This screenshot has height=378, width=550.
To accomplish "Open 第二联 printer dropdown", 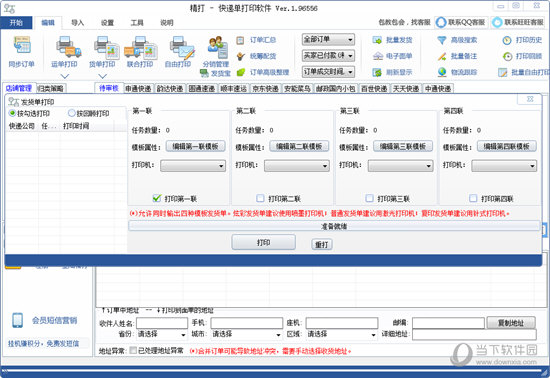I will 297,166.
